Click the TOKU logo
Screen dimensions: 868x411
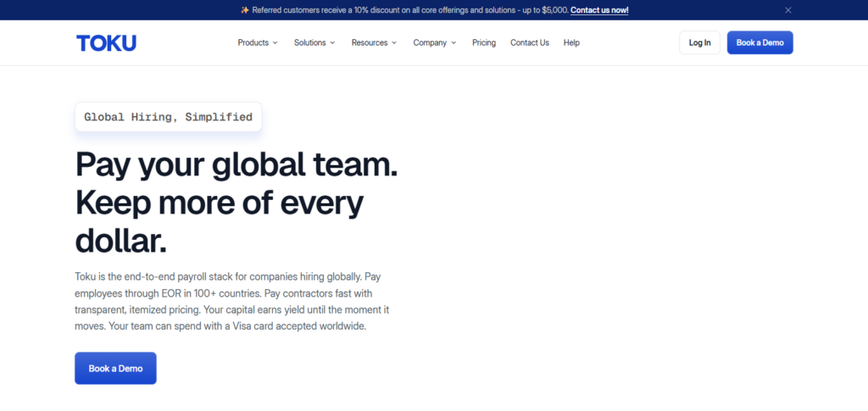pyautogui.click(x=106, y=43)
